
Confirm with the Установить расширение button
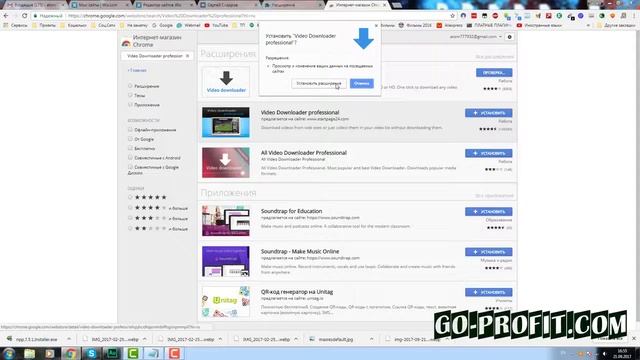coord(319,84)
